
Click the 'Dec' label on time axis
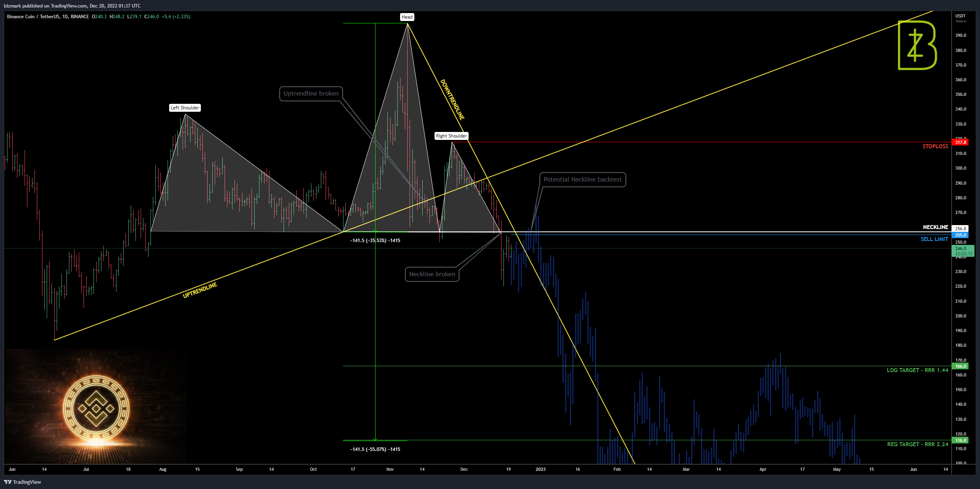(x=464, y=469)
